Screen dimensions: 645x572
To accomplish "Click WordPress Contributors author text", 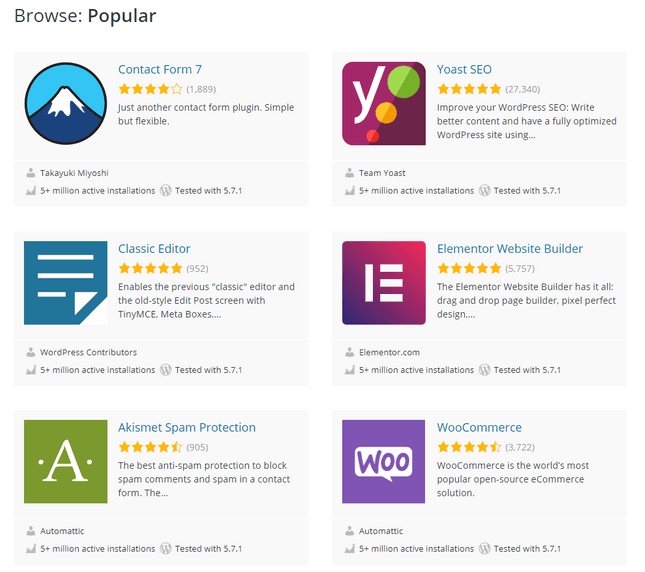I will 88,352.
